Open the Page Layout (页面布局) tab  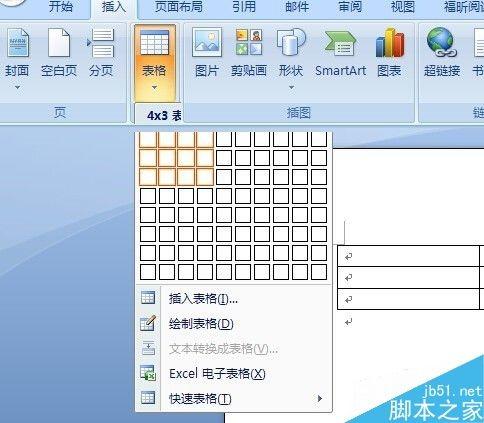(x=179, y=7)
